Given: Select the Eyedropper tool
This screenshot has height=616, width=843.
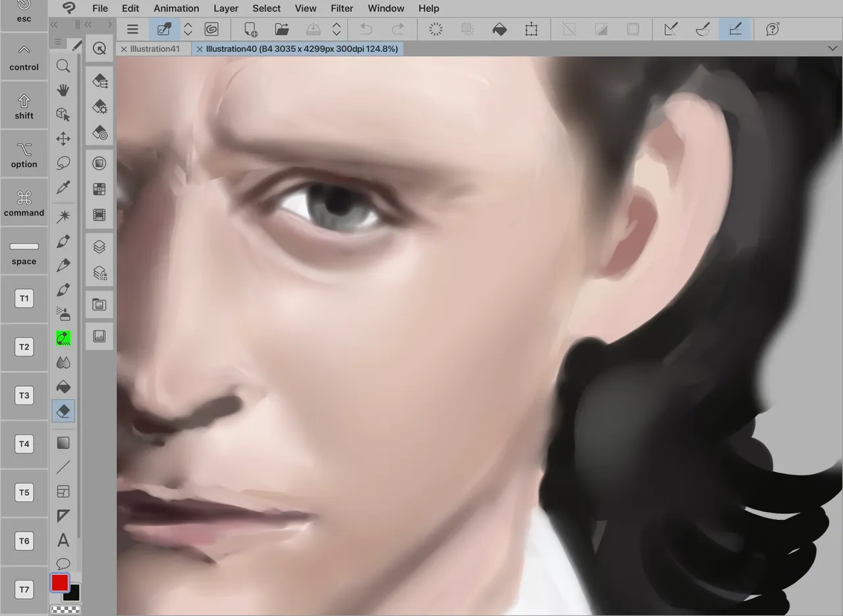Looking at the screenshot, I should [63, 187].
